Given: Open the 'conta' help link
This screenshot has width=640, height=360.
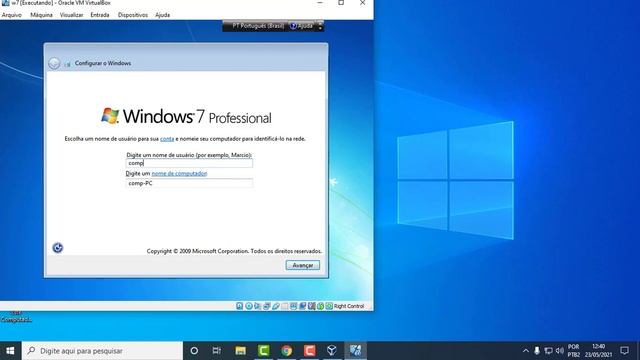Looking at the screenshot, I should pyautogui.click(x=167, y=139).
